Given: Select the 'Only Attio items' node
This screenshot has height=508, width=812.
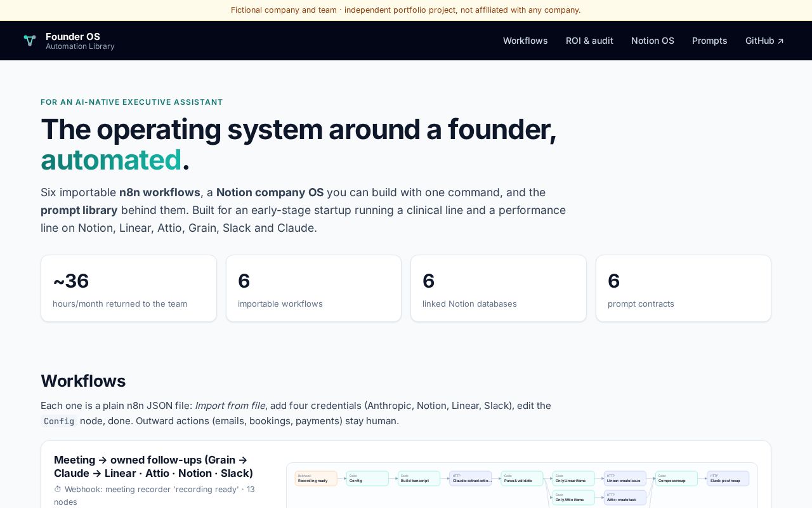Looking at the screenshot, I should click(x=573, y=497).
